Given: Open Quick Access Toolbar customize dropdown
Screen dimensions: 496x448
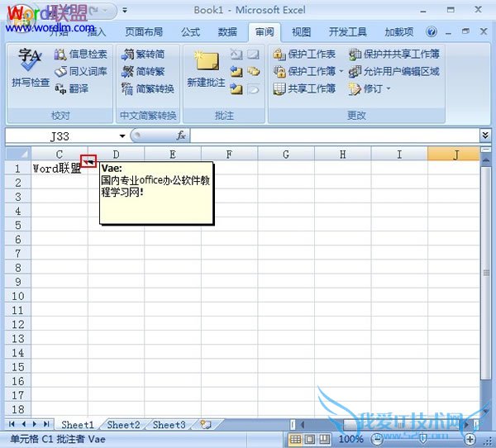Looking at the screenshot, I should click(x=125, y=11).
